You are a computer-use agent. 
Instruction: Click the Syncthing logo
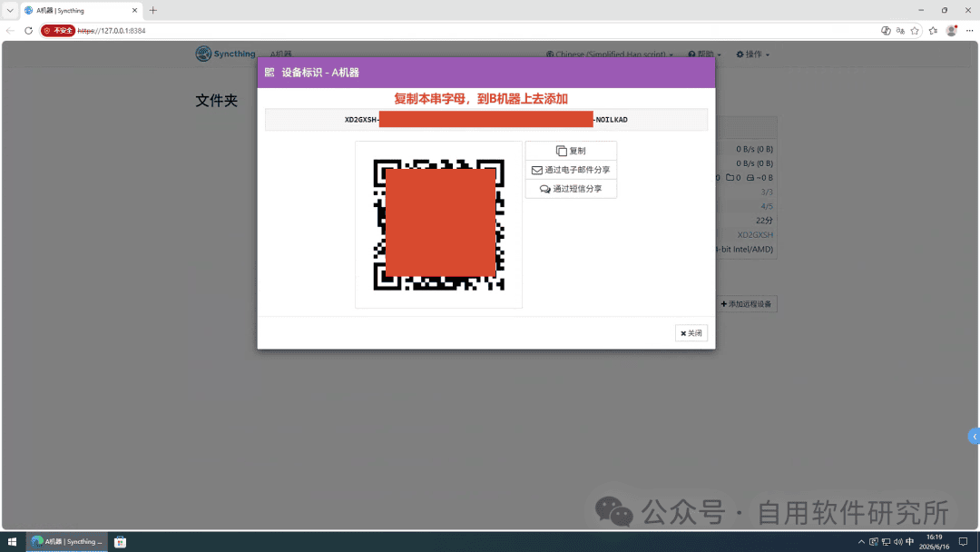[x=225, y=54]
